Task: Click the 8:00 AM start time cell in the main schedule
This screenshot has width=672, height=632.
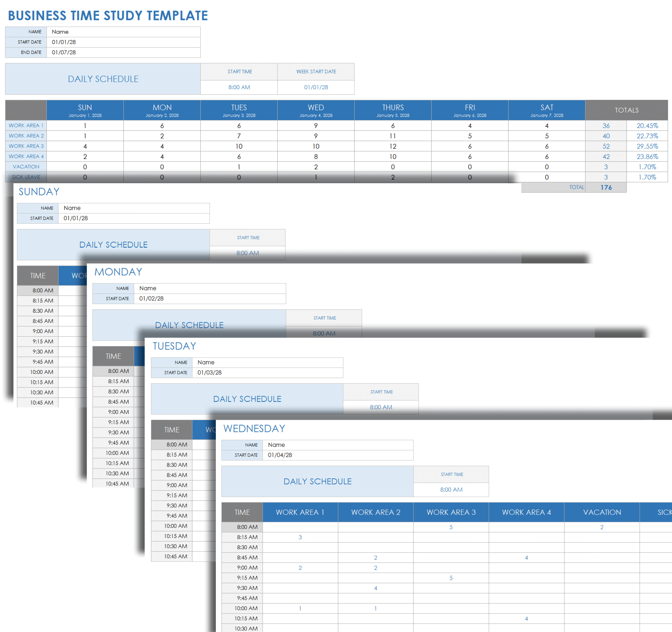Action: [x=239, y=87]
